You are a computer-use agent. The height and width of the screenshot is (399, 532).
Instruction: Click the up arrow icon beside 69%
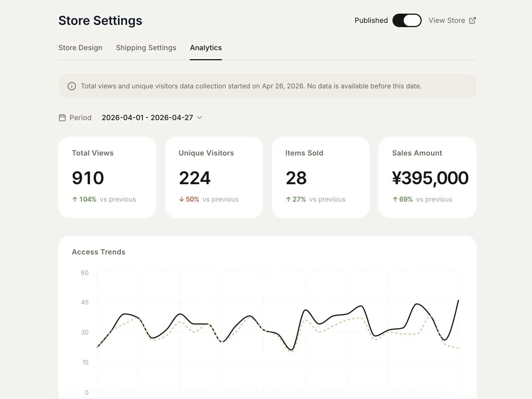pos(395,199)
